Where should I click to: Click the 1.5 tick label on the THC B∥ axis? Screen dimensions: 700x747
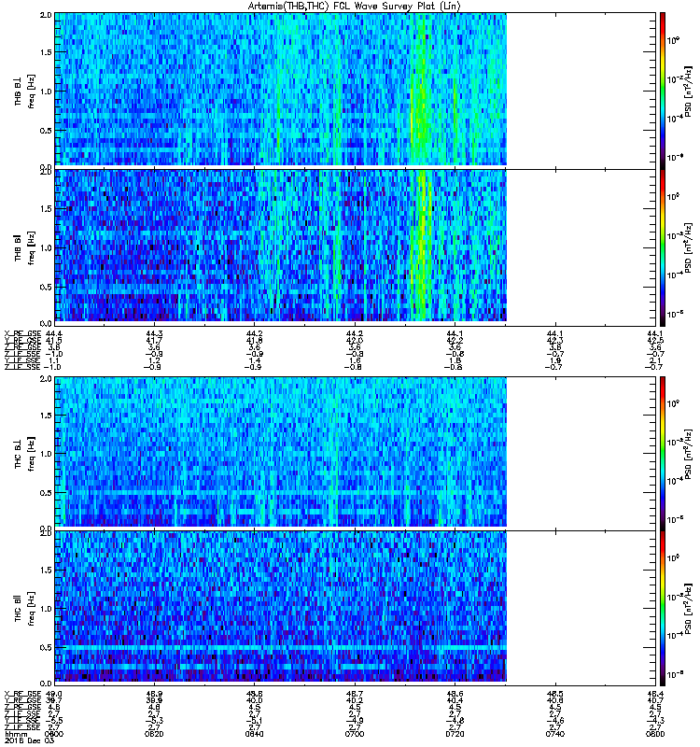pos(46,570)
